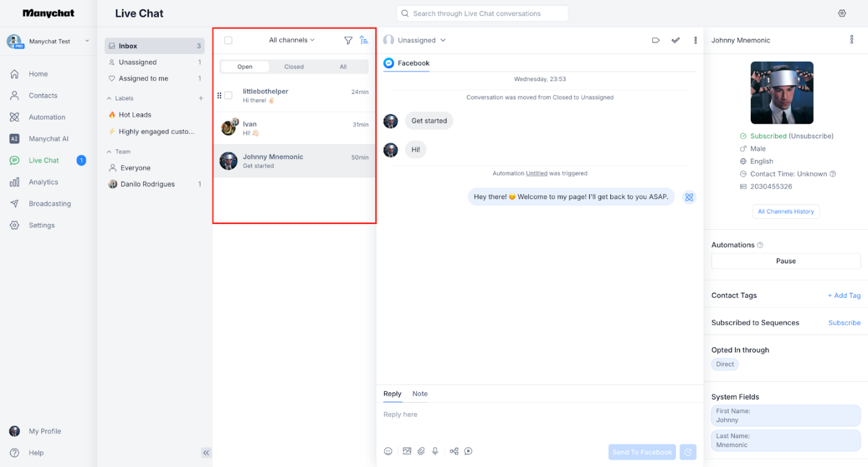Click the sort order icon beside the filter
868x467 pixels.
(x=364, y=40)
